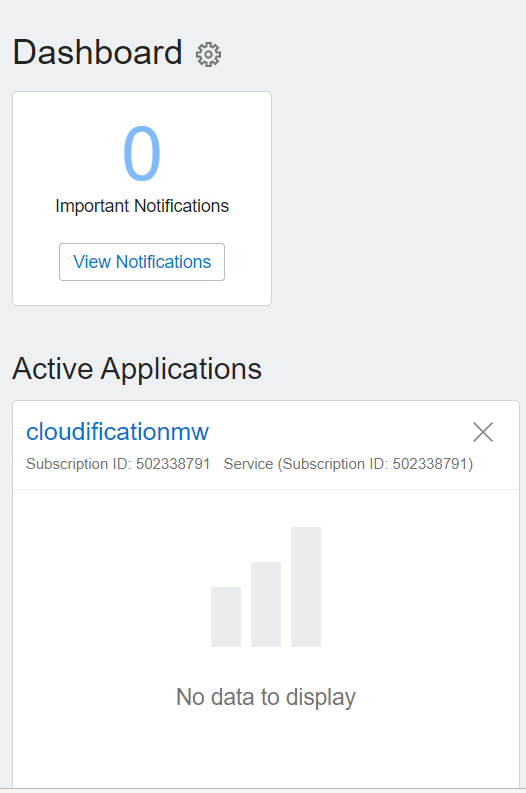526x793 pixels.
Task: Click the word Active in the section heading
Action: (x=53, y=368)
